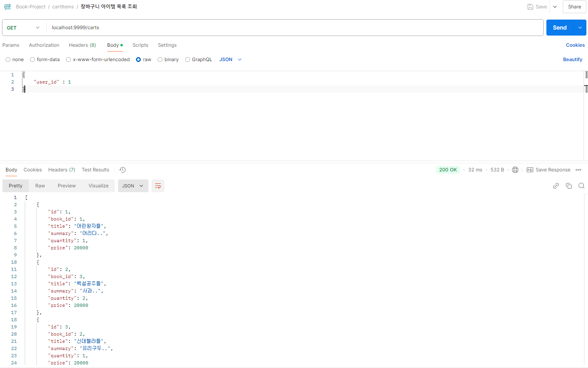Open the Authorization tab
The image size is (588, 368).
point(44,45)
